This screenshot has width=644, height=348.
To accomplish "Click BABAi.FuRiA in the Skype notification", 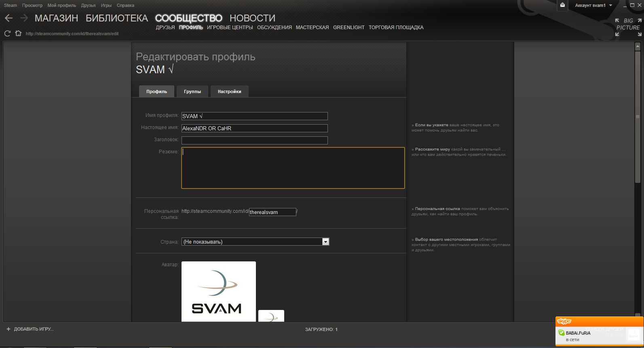I will pyautogui.click(x=578, y=333).
